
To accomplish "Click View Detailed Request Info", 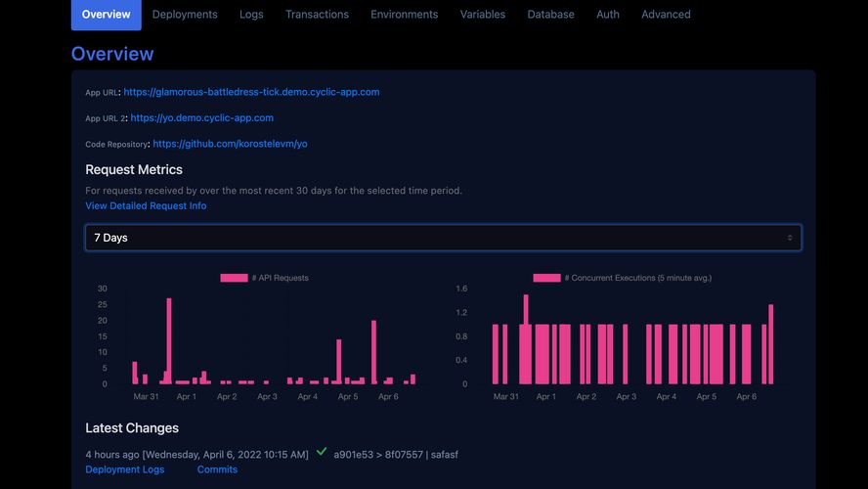I will tap(146, 205).
